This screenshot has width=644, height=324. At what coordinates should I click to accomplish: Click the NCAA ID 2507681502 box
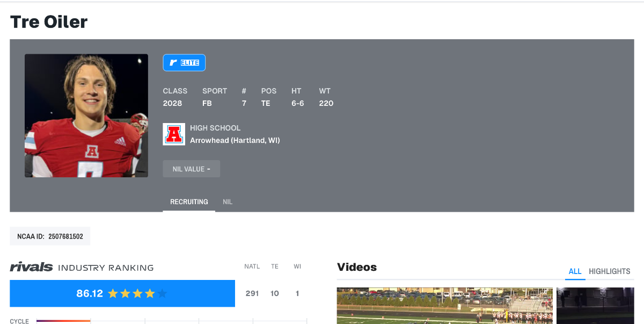pyautogui.click(x=50, y=236)
